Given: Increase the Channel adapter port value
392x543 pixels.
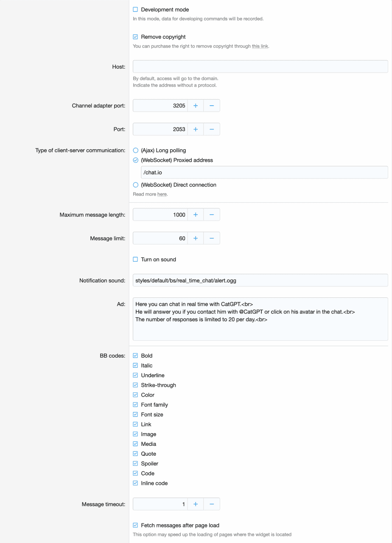Looking at the screenshot, I should coord(196,106).
